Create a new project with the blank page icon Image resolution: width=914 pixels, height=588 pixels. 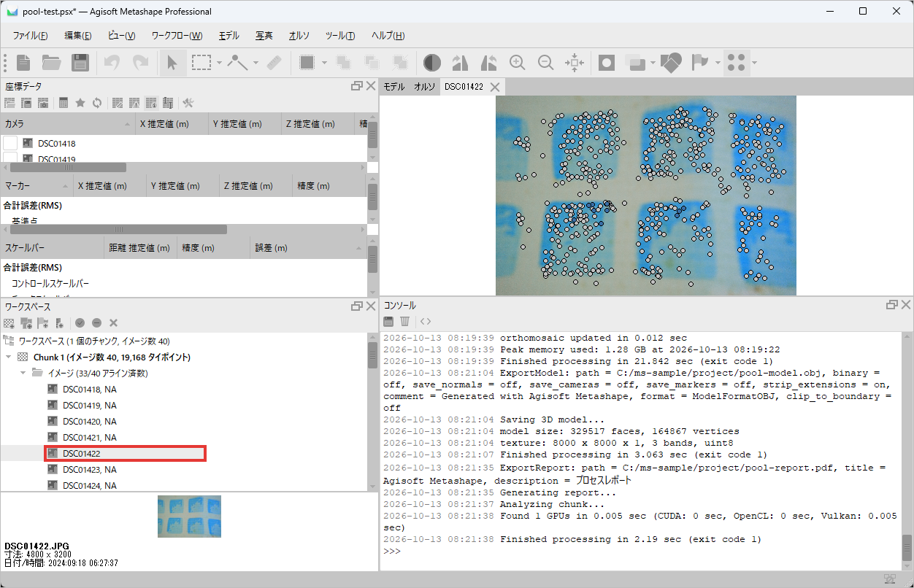pos(23,63)
